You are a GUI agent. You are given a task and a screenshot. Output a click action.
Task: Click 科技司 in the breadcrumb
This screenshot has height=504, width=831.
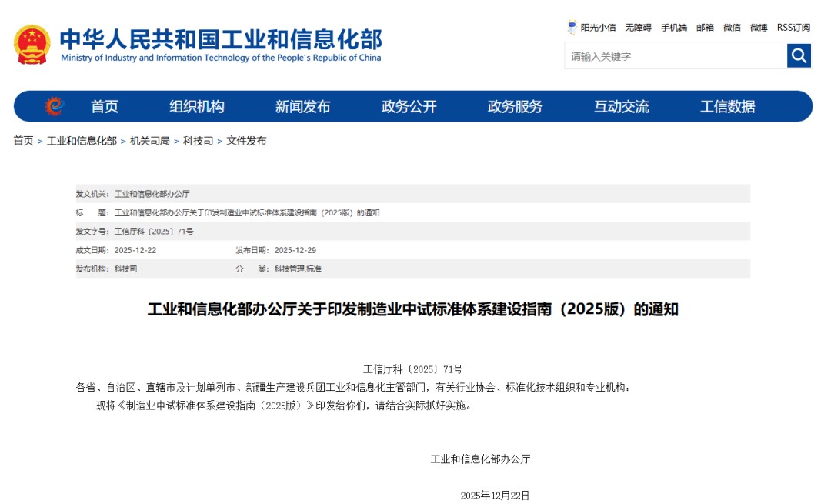[198, 141]
